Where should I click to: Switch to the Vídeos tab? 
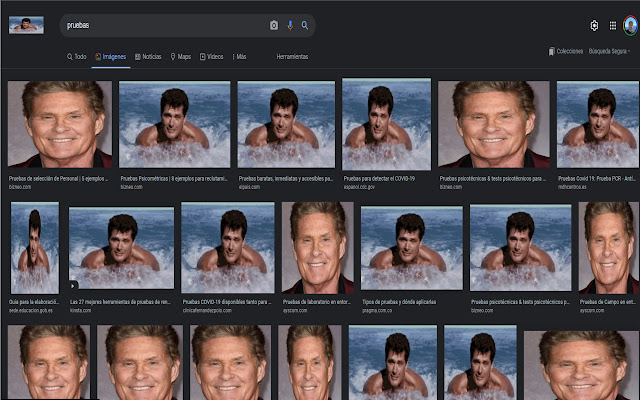[x=211, y=57]
